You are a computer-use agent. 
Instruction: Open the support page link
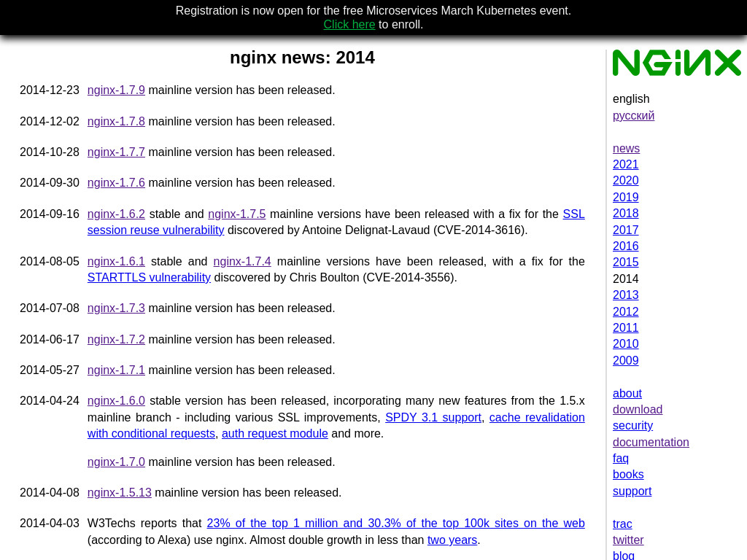pyautogui.click(x=632, y=491)
